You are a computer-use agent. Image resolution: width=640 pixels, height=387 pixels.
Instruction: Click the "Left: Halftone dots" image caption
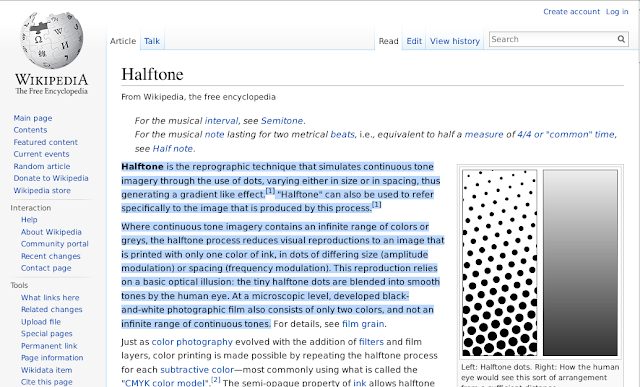pyautogui.click(x=540, y=376)
